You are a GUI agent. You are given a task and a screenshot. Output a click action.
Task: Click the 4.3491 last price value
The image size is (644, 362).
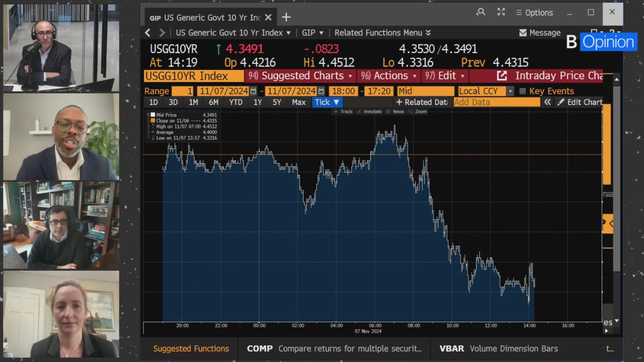point(245,49)
